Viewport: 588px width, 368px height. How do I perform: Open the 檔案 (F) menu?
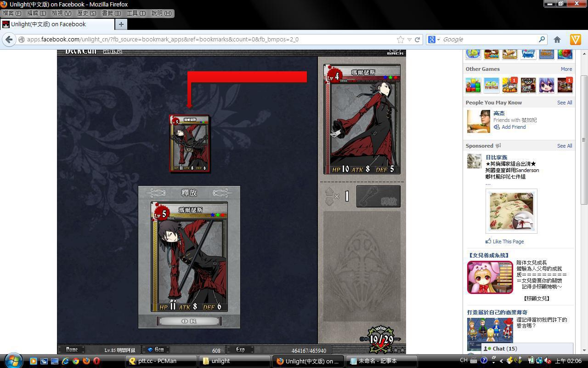tap(12, 13)
